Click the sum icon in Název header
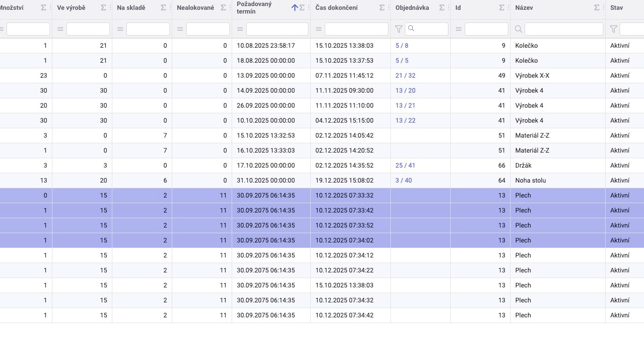 tap(597, 8)
